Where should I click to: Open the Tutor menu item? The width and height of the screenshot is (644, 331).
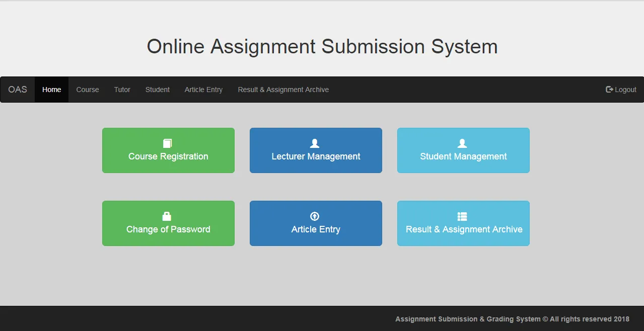[x=122, y=90]
